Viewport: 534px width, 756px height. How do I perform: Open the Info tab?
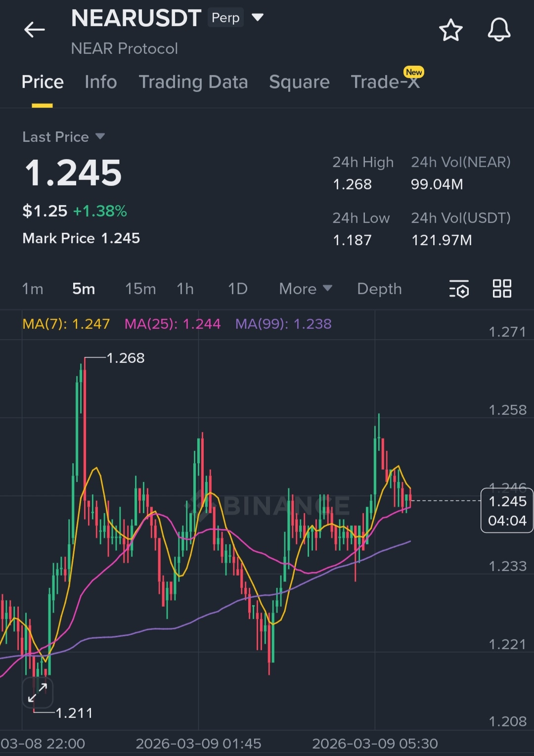[101, 82]
